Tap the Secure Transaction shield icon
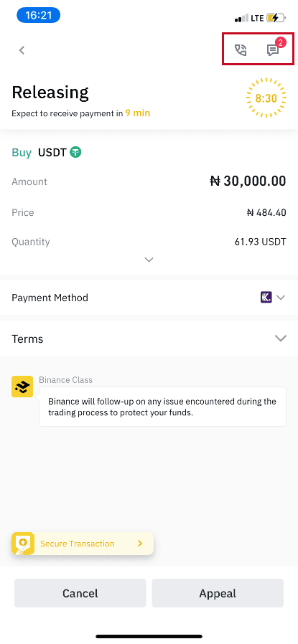The image size is (298, 644). [22, 544]
